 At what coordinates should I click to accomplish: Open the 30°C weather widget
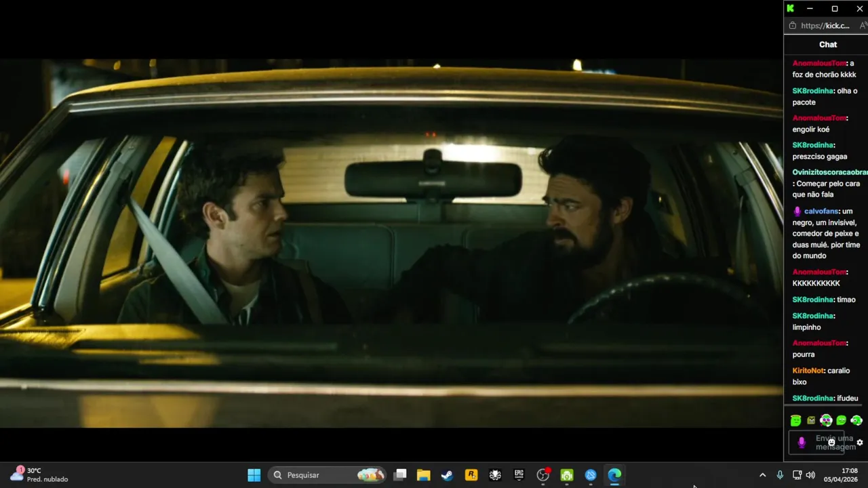coord(39,475)
